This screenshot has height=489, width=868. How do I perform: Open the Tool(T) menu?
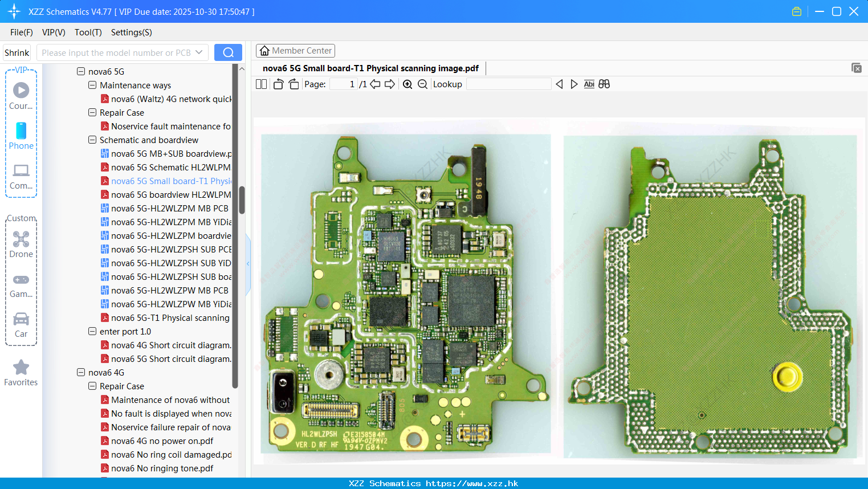[88, 32]
